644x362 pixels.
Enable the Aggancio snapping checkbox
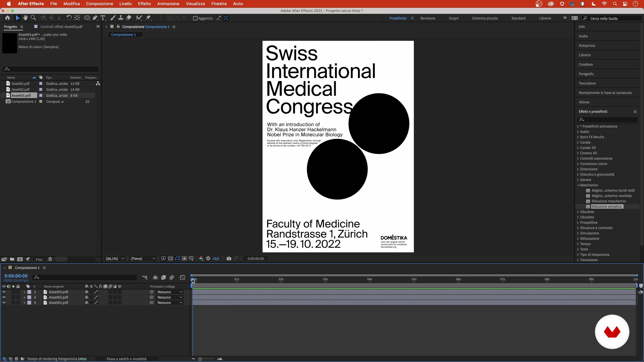[x=195, y=18]
